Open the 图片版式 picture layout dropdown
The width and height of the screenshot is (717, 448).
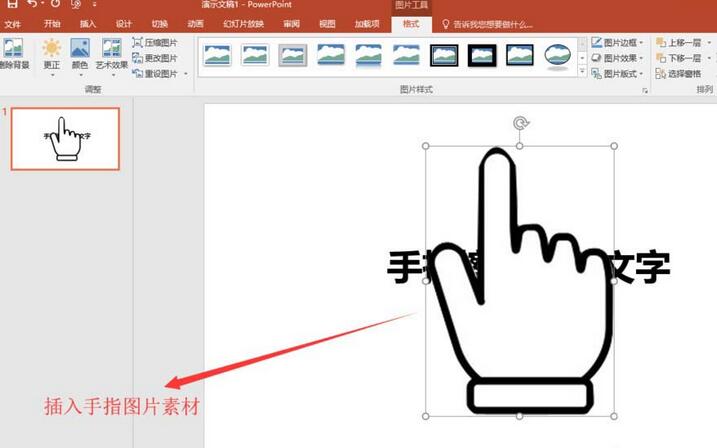[618, 73]
